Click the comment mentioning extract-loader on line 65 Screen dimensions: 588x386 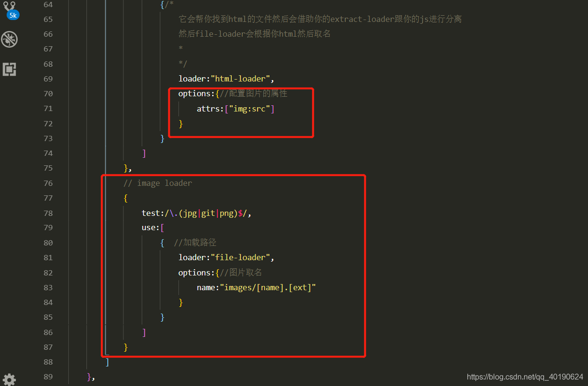tap(320, 19)
